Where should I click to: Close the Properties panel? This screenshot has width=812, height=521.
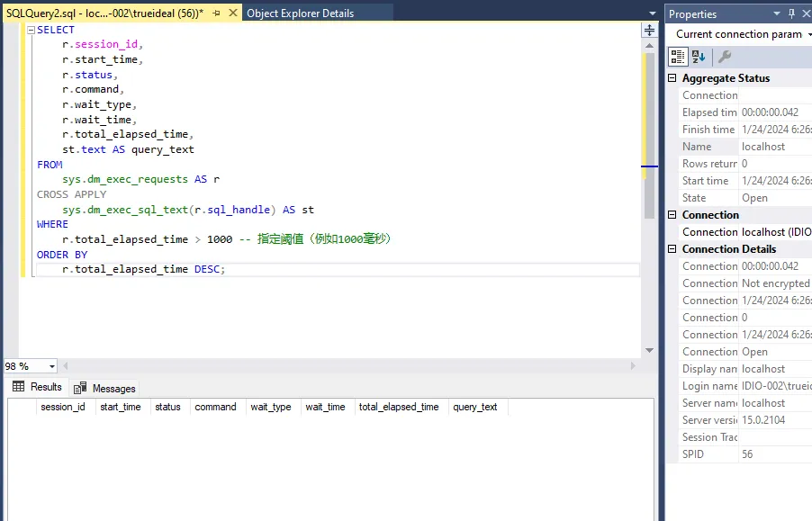807,13
